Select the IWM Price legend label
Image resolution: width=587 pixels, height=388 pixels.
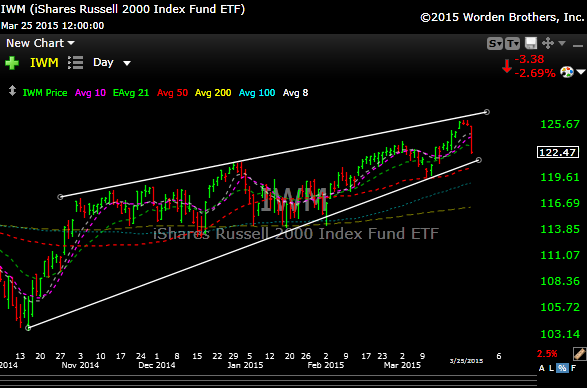[45, 93]
